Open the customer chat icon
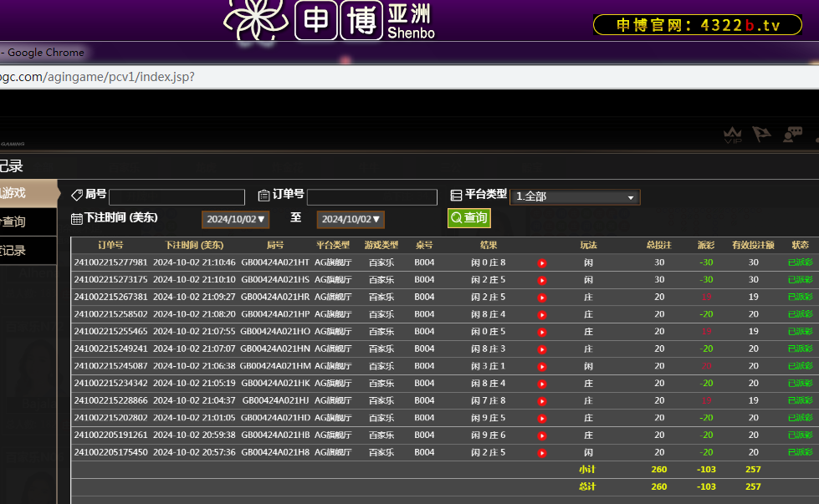Viewport: 819px width, 504px height. click(792, 135)
